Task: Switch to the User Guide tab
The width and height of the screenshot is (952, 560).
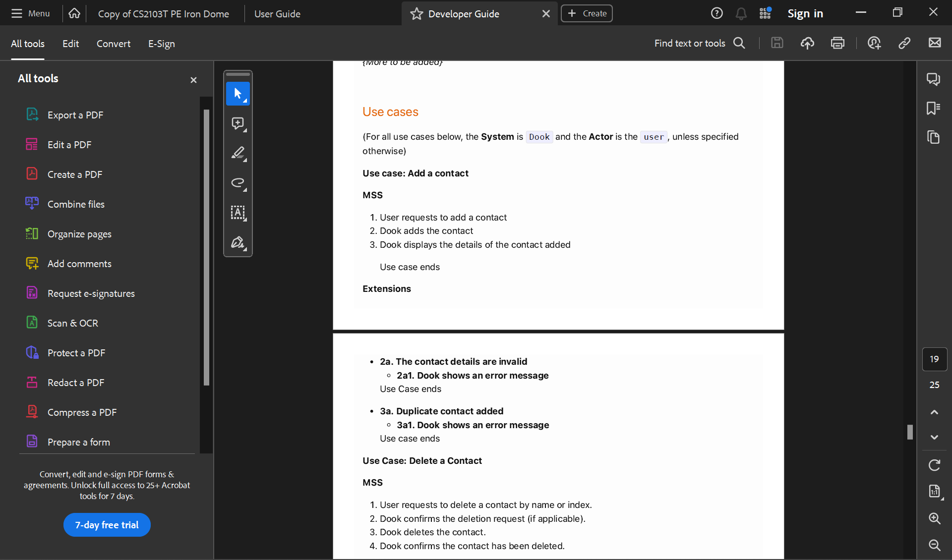Action: point(277,14)
